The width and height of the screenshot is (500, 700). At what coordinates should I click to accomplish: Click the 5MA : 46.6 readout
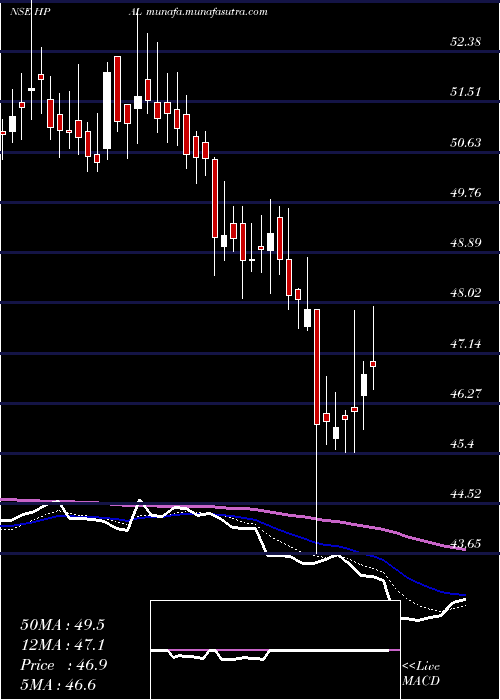(x=59, y=685)
